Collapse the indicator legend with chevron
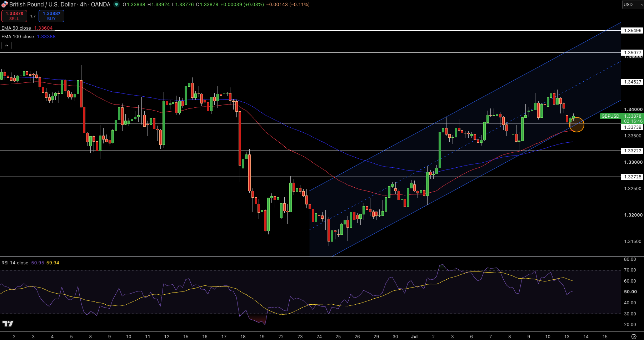 coord(6,45)
